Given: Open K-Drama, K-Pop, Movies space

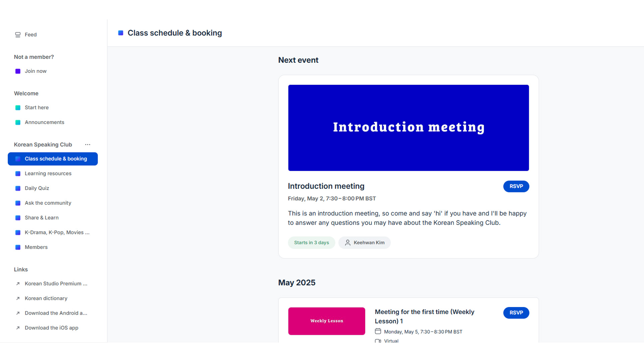Looking at the screenshot, I should [x=57, y=233].
